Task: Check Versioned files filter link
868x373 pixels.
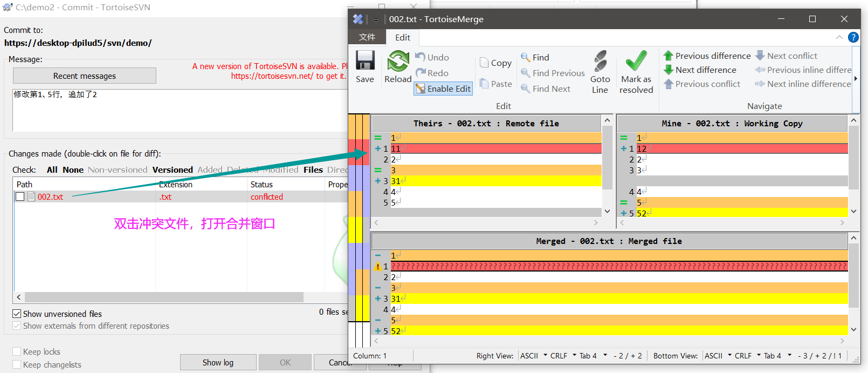Action: click(173, 169)
